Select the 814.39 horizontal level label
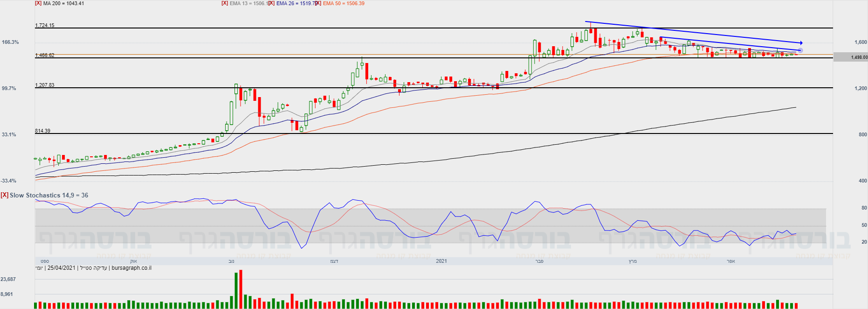This screenshot has width=868, height=309. pyautogui.click(x=43, y=131)
